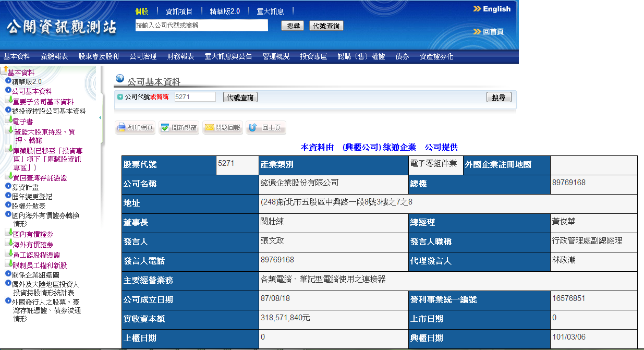Image resolution: width=644 pixels, height=350 pixels.
Task: Open 外國發行人之股票 sidebar link
Action: (x=46, y=310)
